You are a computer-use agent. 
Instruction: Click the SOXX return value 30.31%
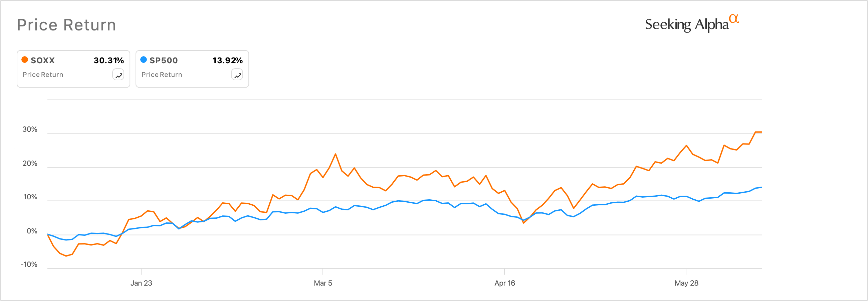pos(108,60)
